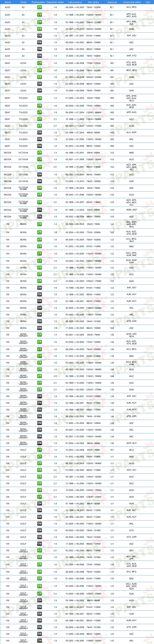Click petrol icon in VW BORA AUQ, AWP row
Image resolution: width=154 pixels, height=644 pixels.
pyautogui.click(x=39, y=261)
